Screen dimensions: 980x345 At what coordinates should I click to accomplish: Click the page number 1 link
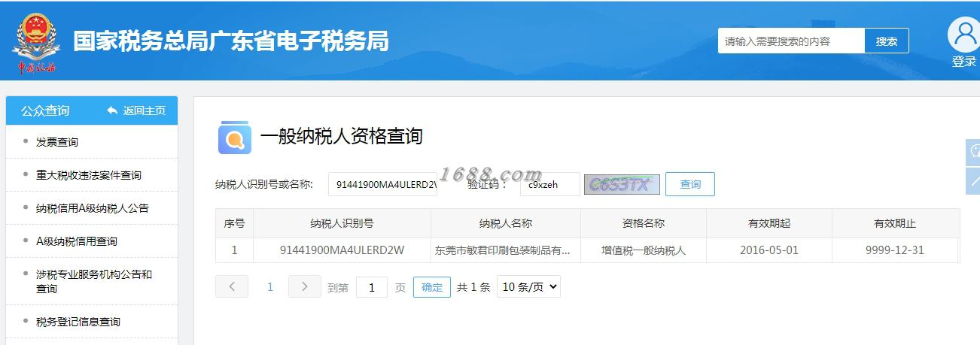point(270,287)
